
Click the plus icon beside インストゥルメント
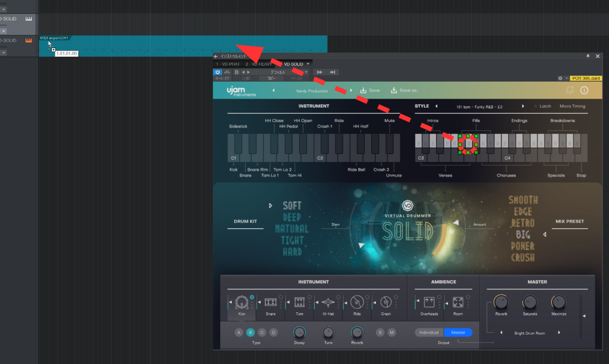click(x=215, y=56)
